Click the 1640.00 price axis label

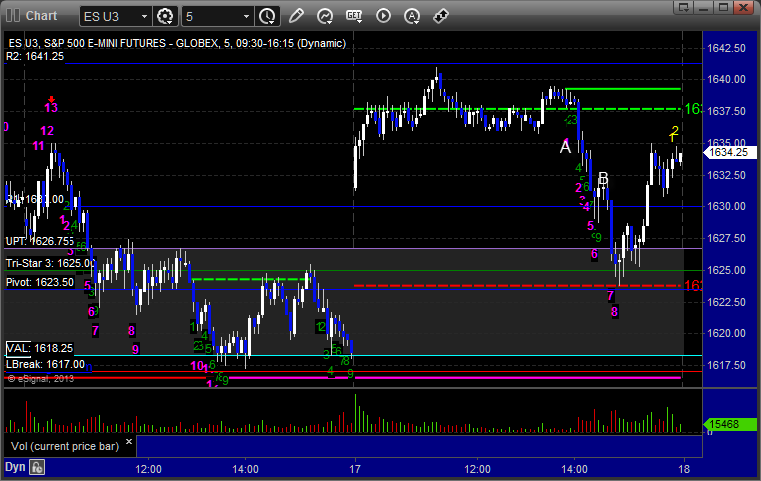[x=727, y=79]
